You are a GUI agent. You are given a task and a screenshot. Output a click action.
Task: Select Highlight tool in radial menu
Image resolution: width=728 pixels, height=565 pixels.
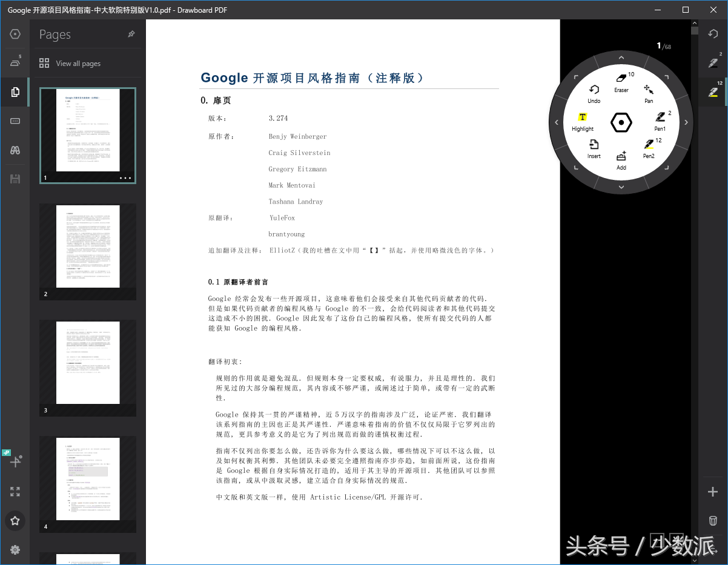583,122
